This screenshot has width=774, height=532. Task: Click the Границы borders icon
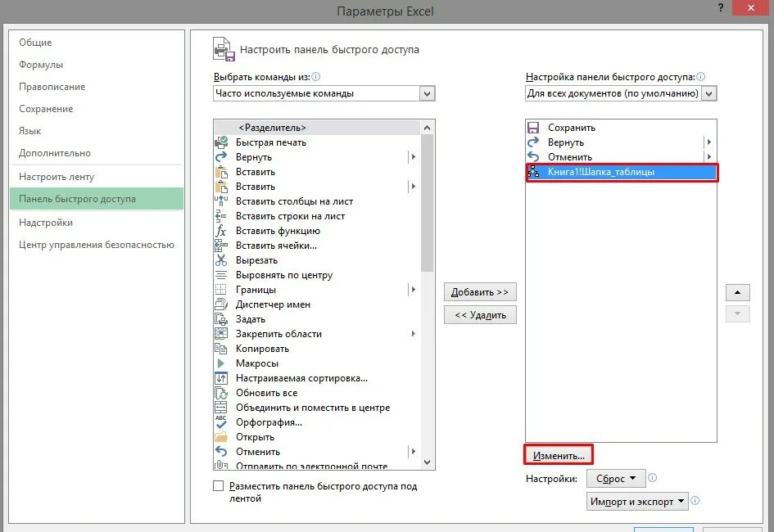221,290
